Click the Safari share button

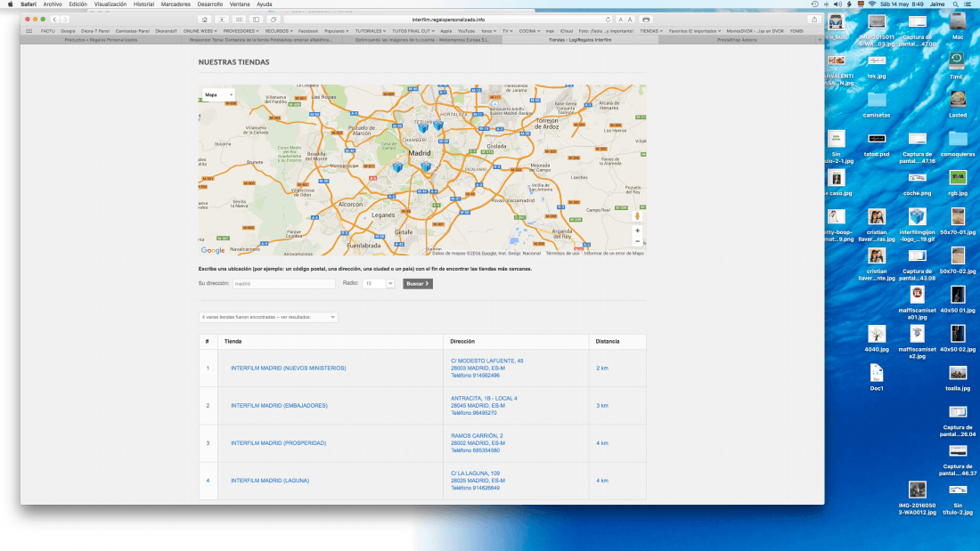click(813, 20)
